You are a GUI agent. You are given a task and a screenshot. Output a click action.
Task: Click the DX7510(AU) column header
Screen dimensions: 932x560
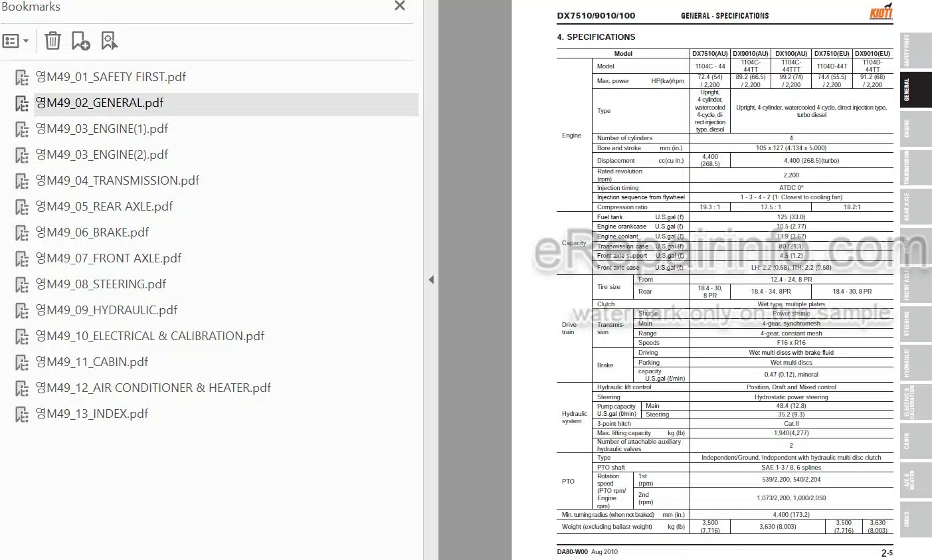tap(710, 54)
